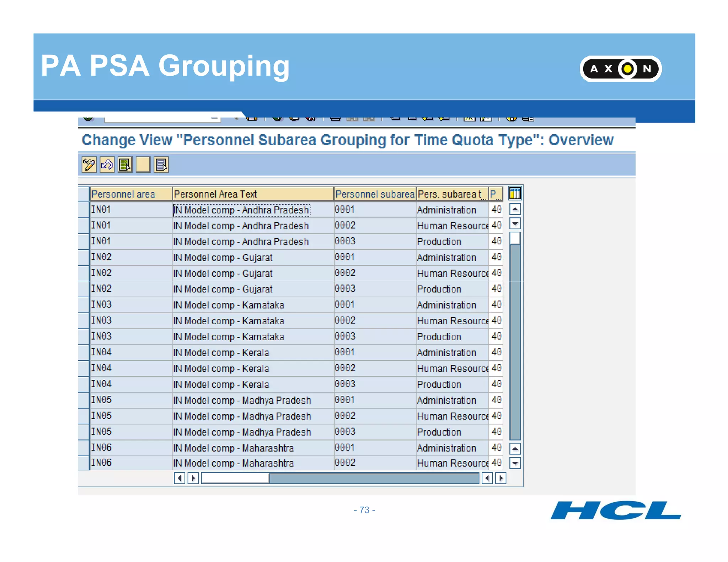Select row IN02 Administration via row selector
The height and width of the screenshot is (562, 728).
(84, 257)
